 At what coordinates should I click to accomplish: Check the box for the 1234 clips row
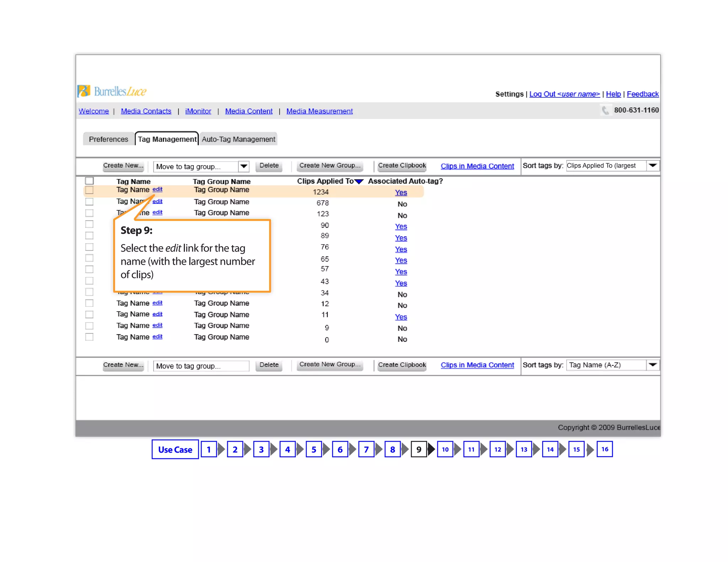point(89,190)
